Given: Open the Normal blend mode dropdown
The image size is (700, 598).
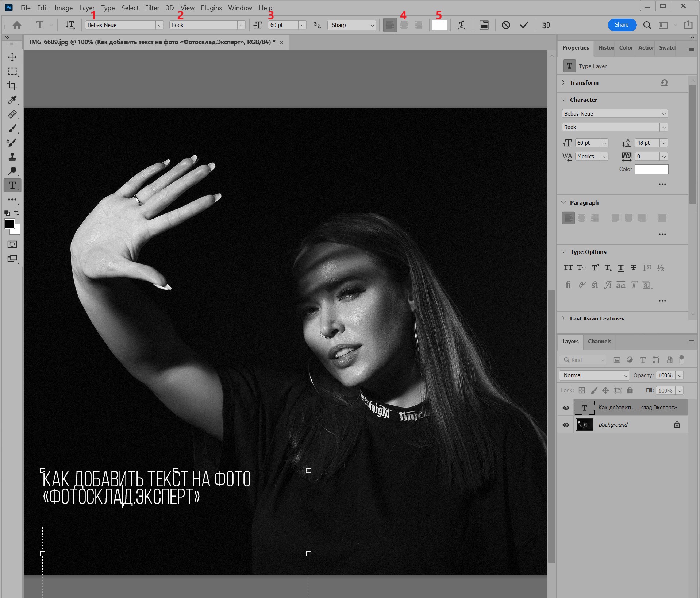Looking at the screenshot, I should [x=595, y=375].
